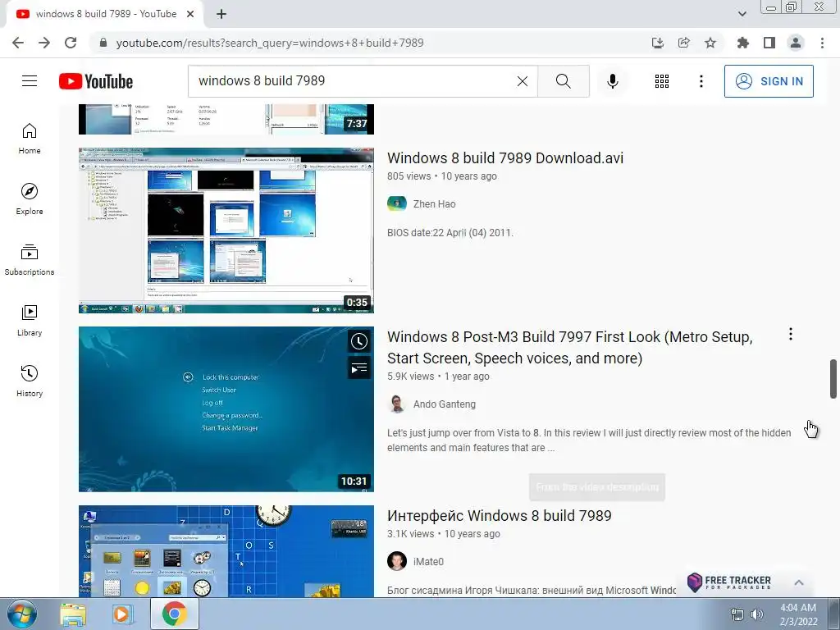Open Chrome profile avatar

[796, 43]
